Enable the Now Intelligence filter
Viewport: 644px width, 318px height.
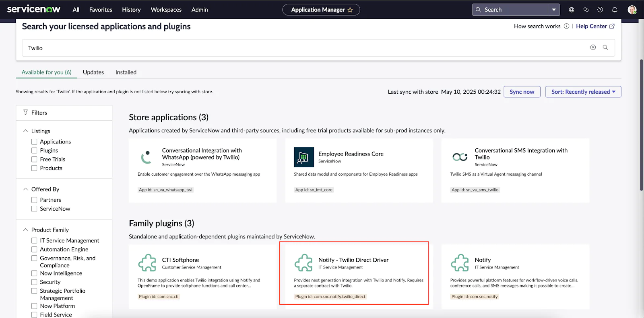34,273
